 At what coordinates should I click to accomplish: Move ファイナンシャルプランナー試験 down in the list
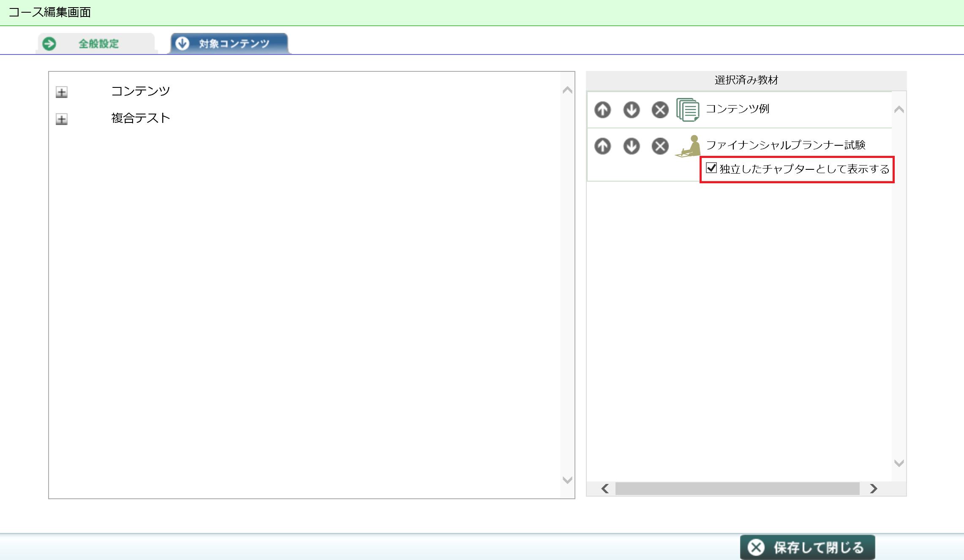point(632,146)
